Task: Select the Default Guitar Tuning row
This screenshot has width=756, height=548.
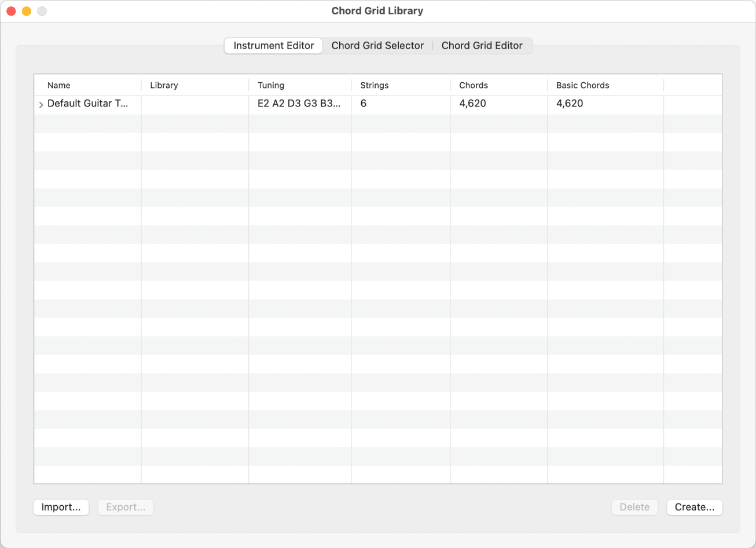Action: 87,104
